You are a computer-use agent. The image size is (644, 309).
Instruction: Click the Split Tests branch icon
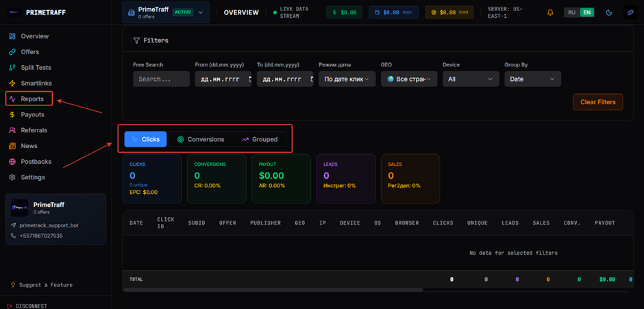(x=12, y=68)
